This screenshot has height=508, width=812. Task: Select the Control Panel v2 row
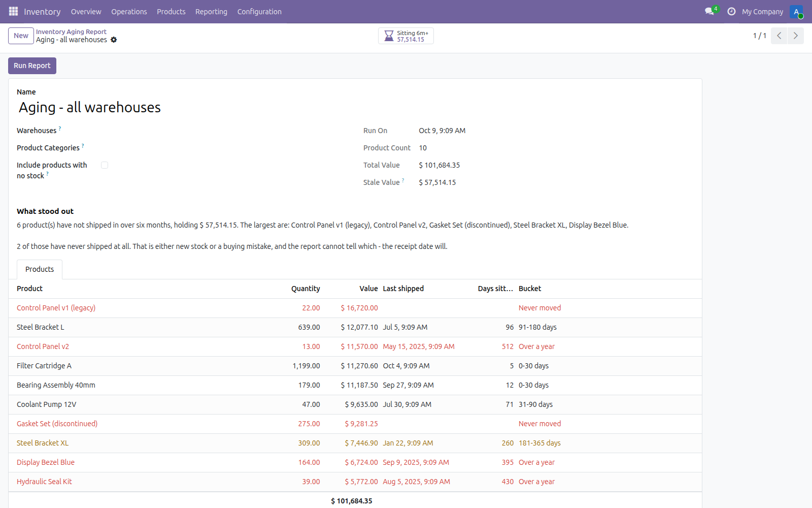coord(355,346)
